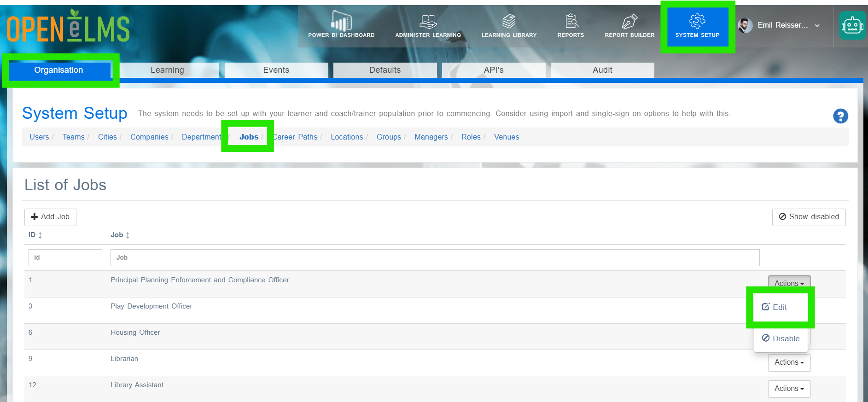Switch to the Audit tab
This screenshot has height=402, width=868.
[602, 70]
